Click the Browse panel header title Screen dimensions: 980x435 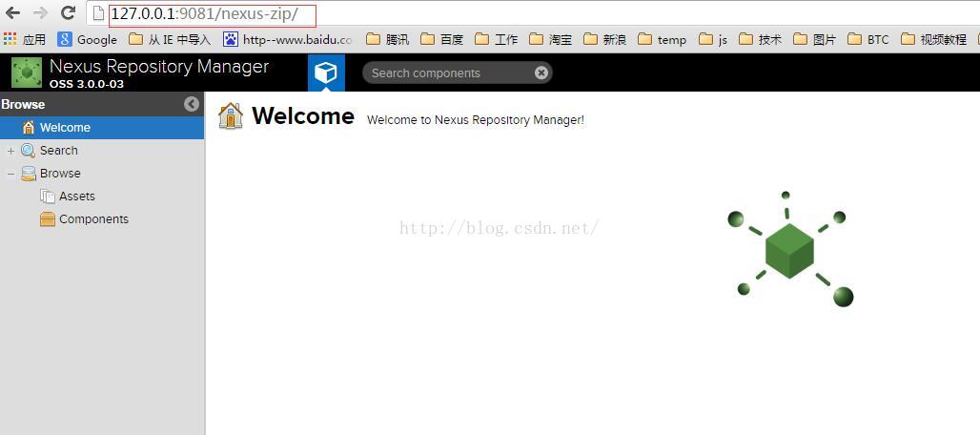click(x=23, y=104)
